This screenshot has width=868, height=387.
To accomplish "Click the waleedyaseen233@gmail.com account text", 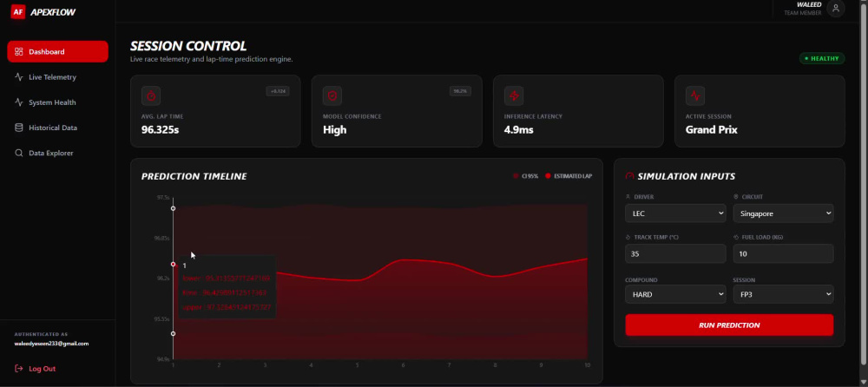I will click(51, 344).
